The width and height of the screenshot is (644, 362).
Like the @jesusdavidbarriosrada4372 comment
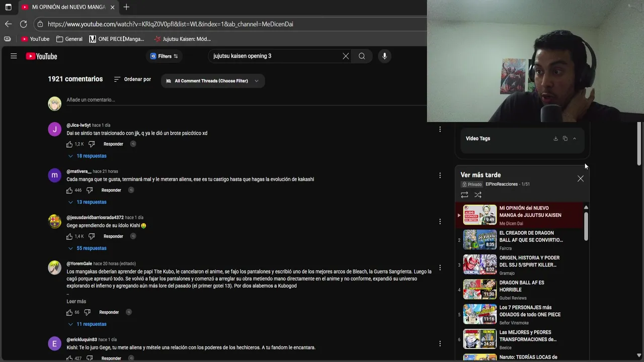click(69, 236)
